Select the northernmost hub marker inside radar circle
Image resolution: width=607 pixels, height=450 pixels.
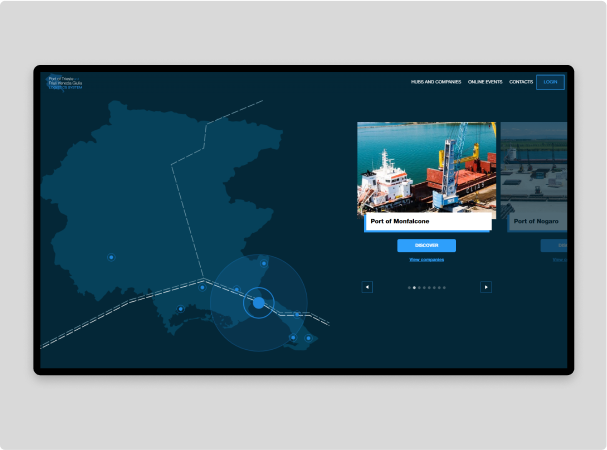[264, 263]
